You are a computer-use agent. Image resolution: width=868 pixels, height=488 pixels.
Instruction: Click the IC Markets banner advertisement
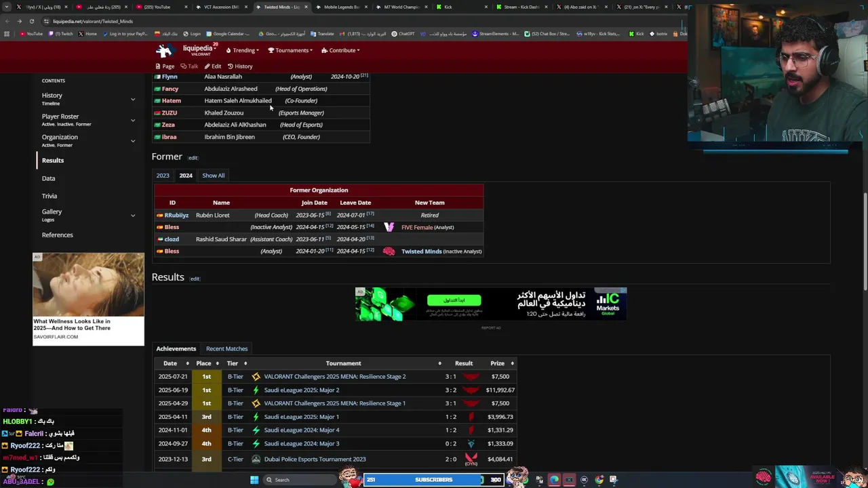(x=491, y=304)
